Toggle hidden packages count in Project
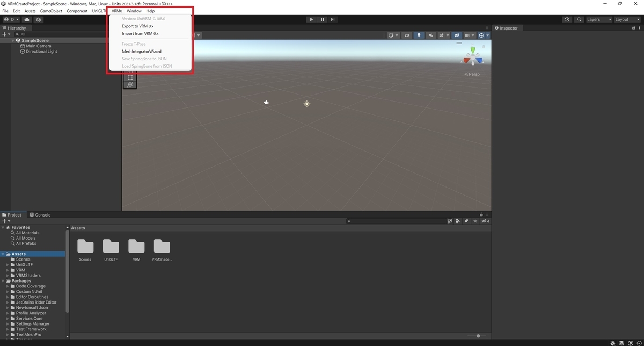Image resolution: width=644 pixels, height=346 pixels. point(485,221)
